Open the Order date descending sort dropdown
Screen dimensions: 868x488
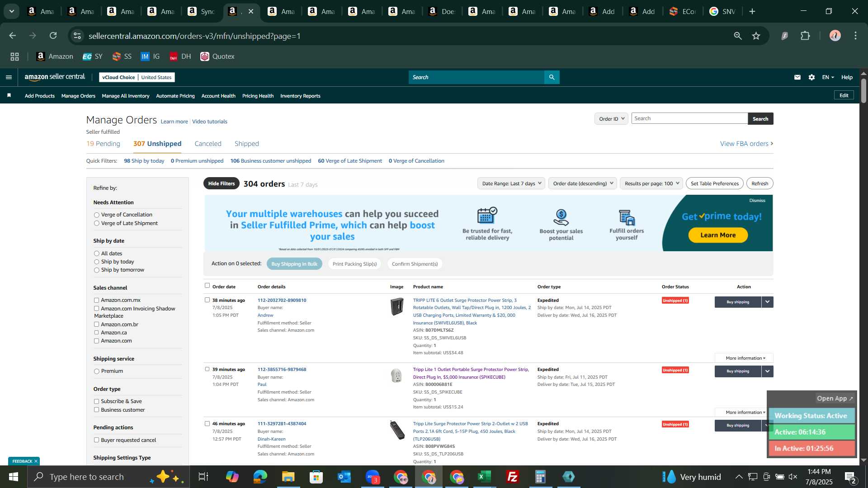[583, 183]
